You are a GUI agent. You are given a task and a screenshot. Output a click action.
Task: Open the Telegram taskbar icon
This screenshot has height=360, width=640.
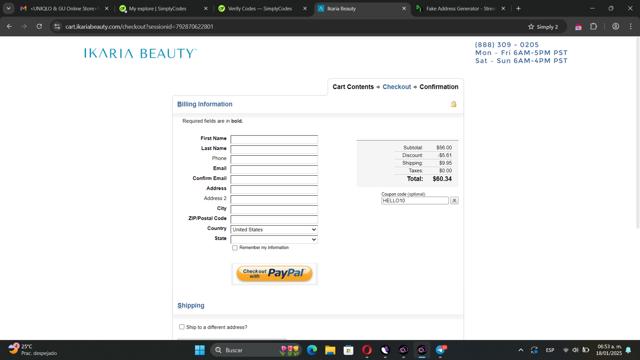[440, 350]
